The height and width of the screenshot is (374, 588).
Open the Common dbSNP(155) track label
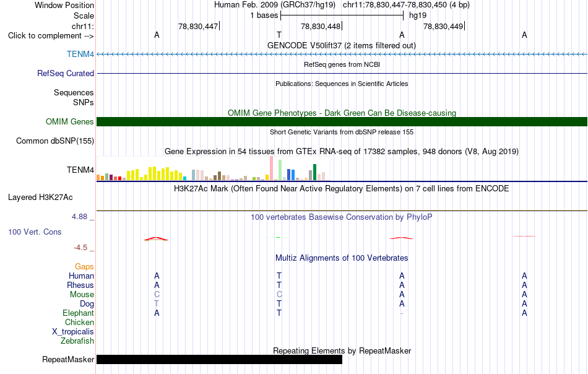coord(54,141)
